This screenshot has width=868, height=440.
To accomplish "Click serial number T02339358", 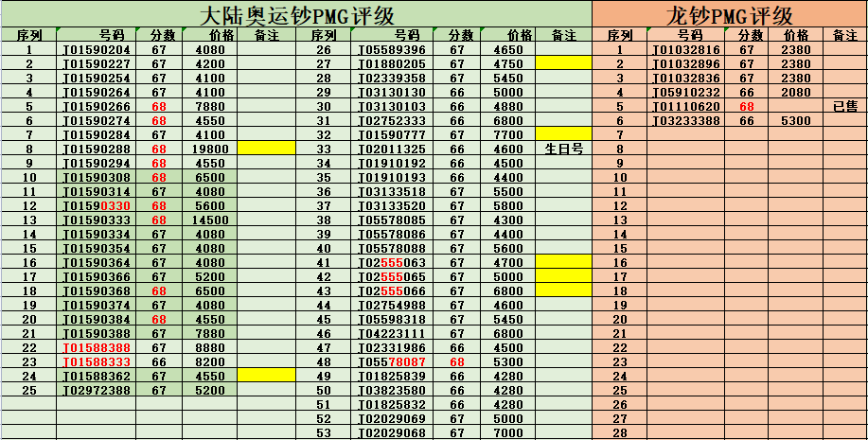I will (x=392, y=78).
